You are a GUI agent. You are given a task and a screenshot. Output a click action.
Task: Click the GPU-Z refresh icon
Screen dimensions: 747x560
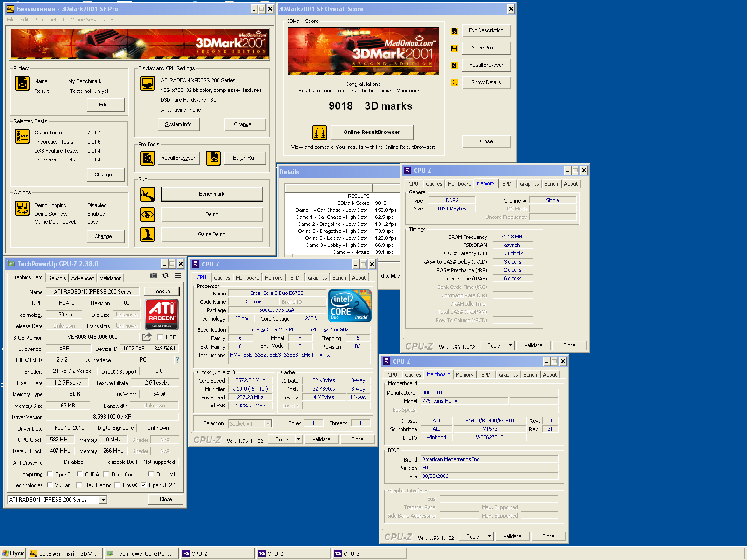pos(165,275)
